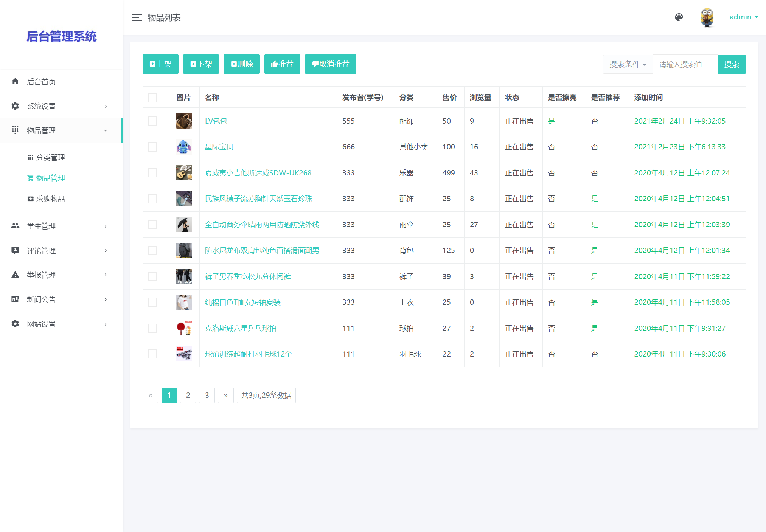The image size is (766, 532).
Task: Go to page 2 in pagination
Action: pyautogui.click(x=188, y=395)
